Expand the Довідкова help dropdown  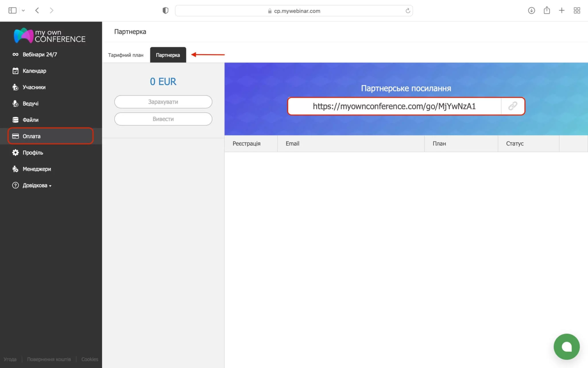(37, 185)
